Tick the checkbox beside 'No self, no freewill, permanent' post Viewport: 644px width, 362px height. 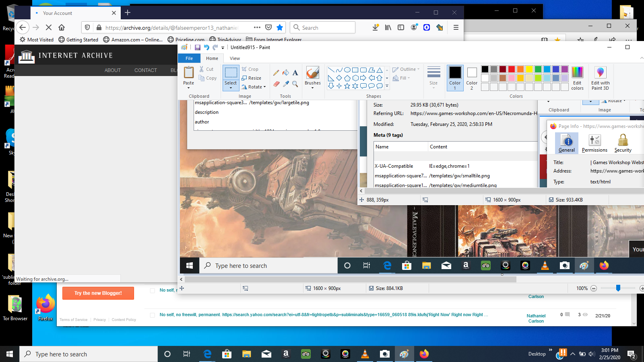[153, 315]
